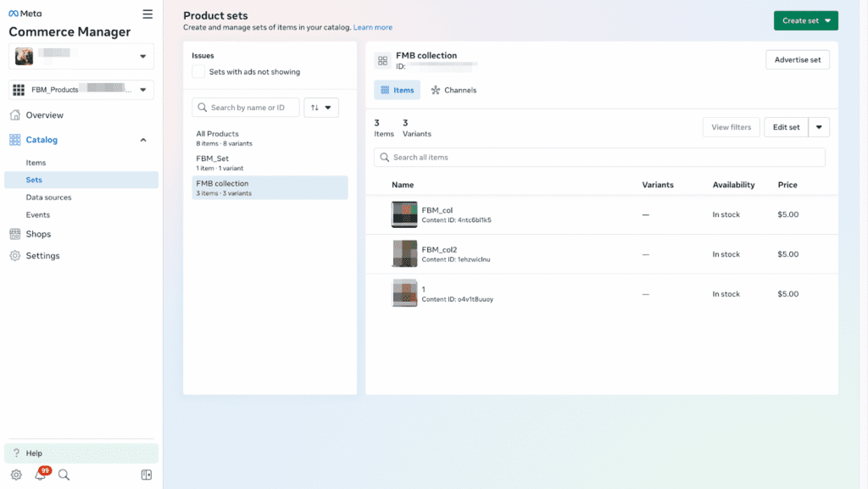Click the Availability column header
Image resolution: width=868 pixels, height=489 pixels.
pyautogui.click(x=733, y=185)
